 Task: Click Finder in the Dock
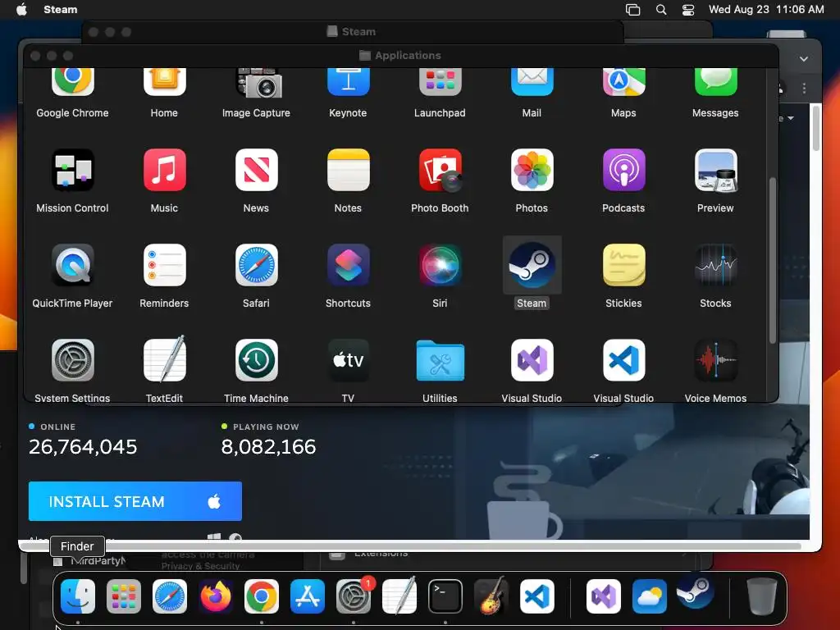click(78, 596)
